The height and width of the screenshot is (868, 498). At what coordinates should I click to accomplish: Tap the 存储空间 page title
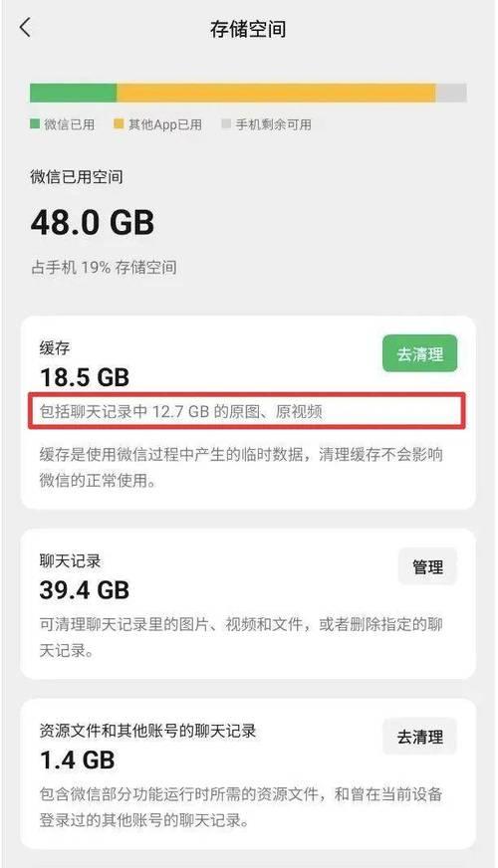(x=248, y=29)
